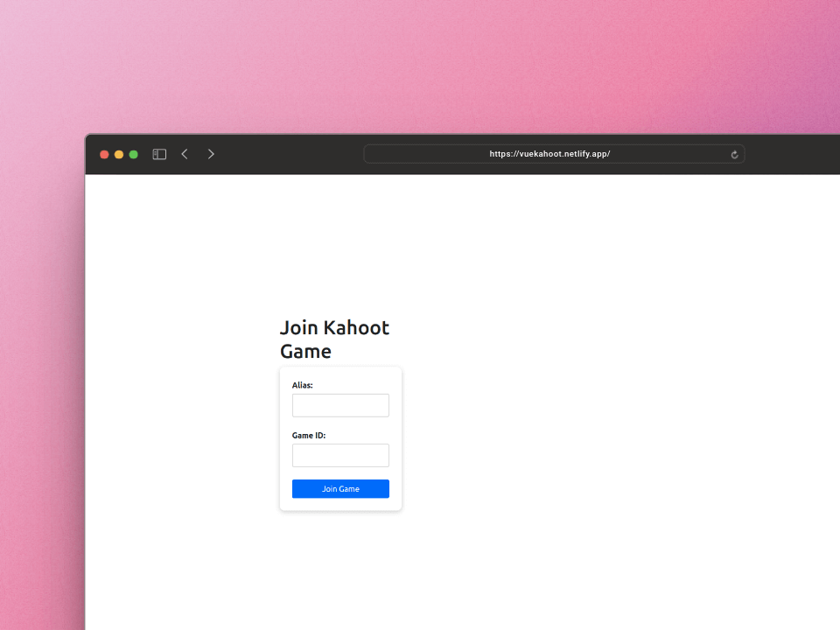Close the browser window with red button
The height and width of the screenshot is (630, 840).
[104, 155]
